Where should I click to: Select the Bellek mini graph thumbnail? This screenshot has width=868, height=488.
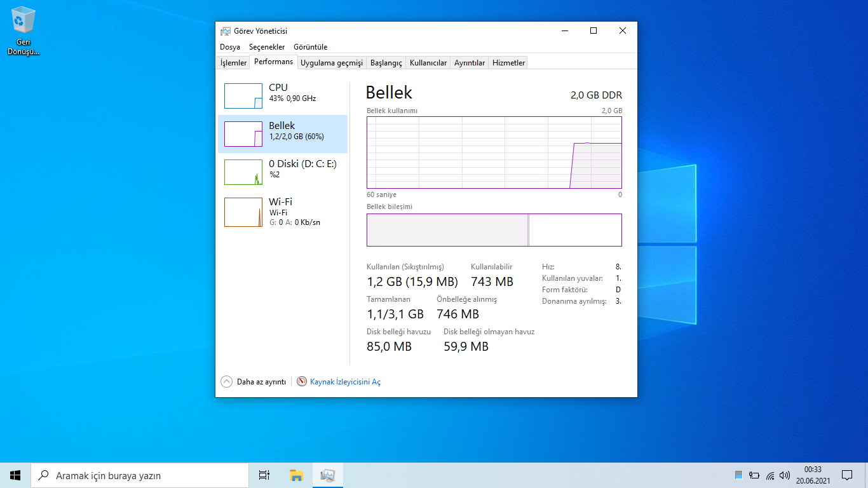243,134
